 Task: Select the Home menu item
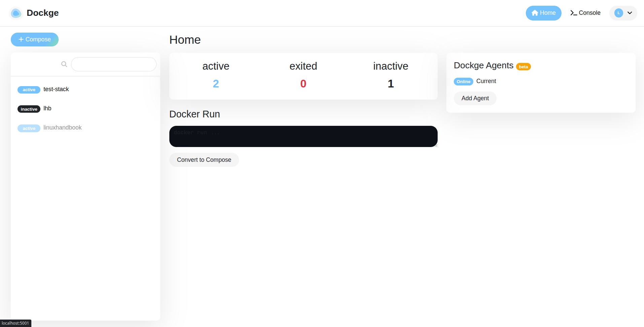tap(547, 13)
